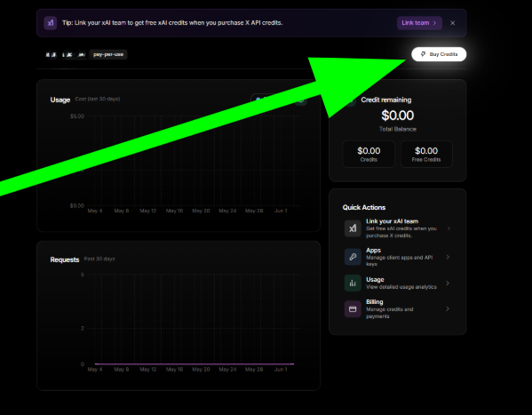The width and height of the screenshot is (532, 415).
Task: Open the Link your xAI team chevron
Action: point(449,228)
